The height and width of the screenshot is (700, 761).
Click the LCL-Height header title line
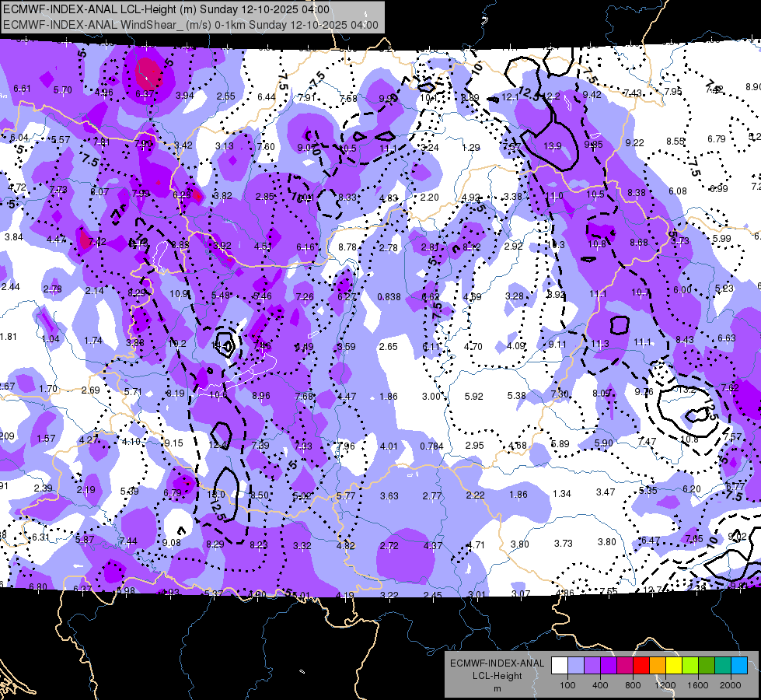(x=166, y=9)
